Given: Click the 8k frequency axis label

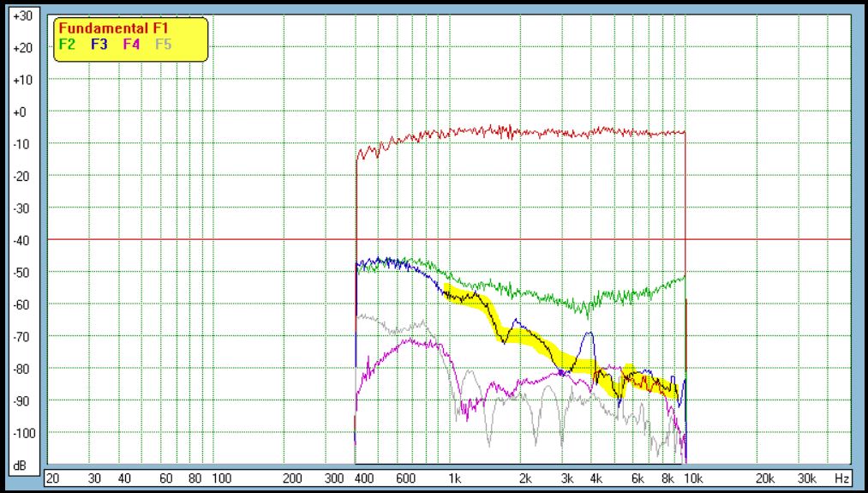Looking at the screenshot, I should coord(668,478).
